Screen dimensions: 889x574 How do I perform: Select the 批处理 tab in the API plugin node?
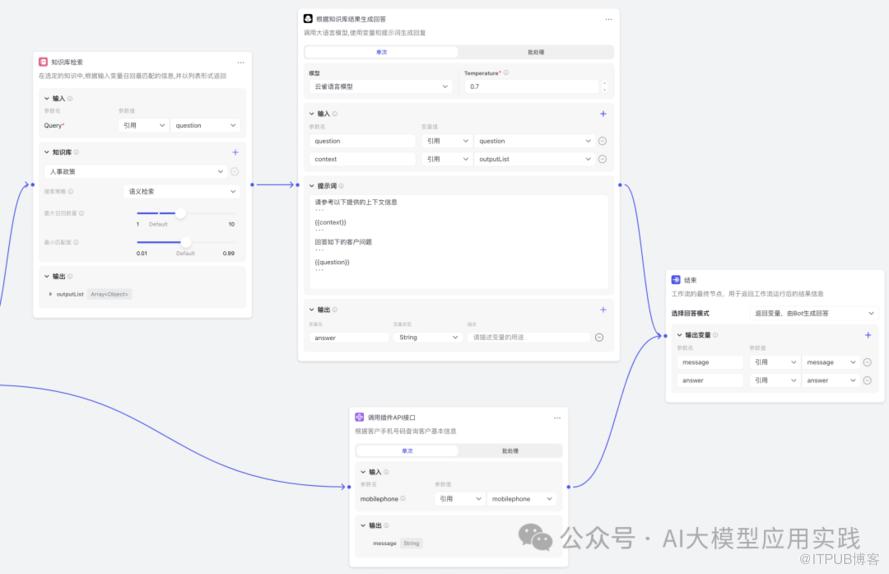[x=510, y=451]
